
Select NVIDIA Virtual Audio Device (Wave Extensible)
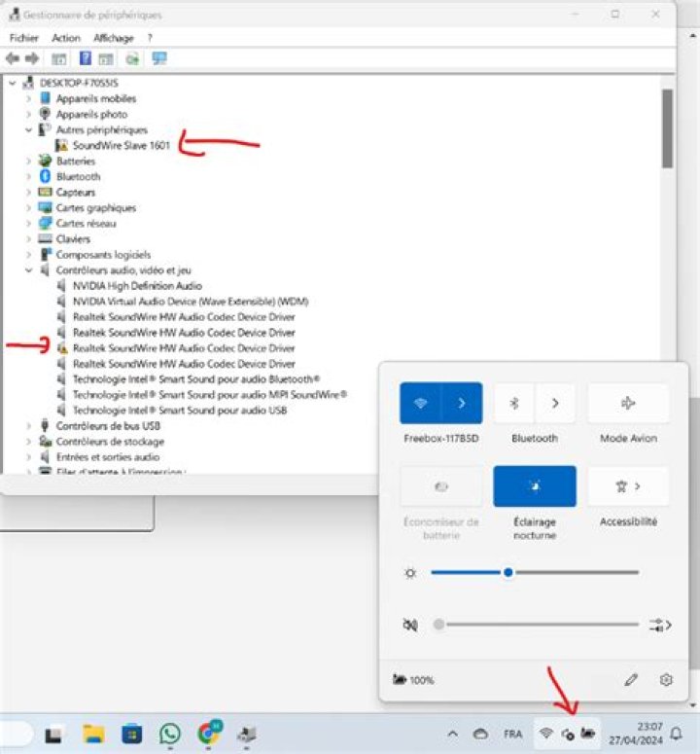(191, 302)
